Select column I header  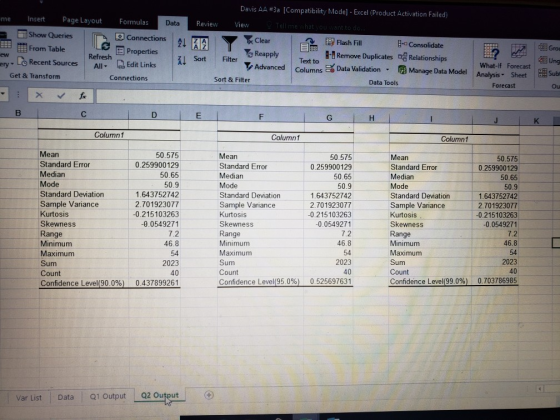[x=431, y=119]
